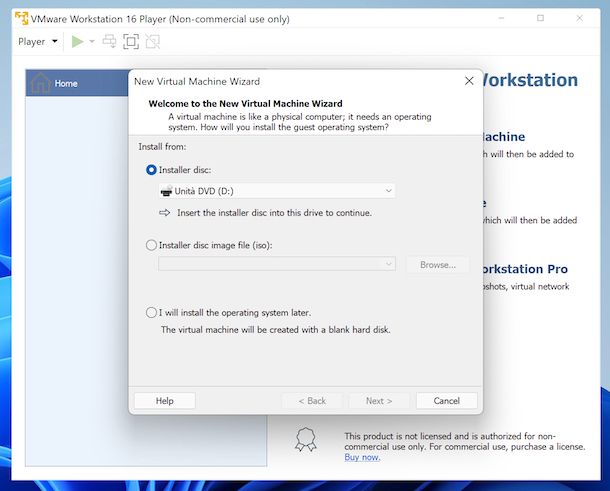Select Installer disc image file (iso) option
Image resolution: width=610 pixels, height=491 pixels.
coord(151,245)
